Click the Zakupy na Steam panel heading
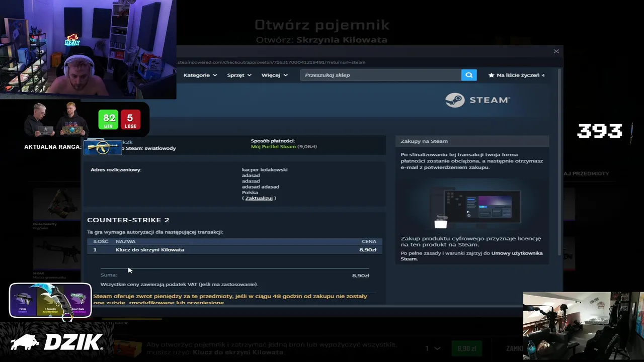Viewport: 644px width, 362px height. click(424, 141)
